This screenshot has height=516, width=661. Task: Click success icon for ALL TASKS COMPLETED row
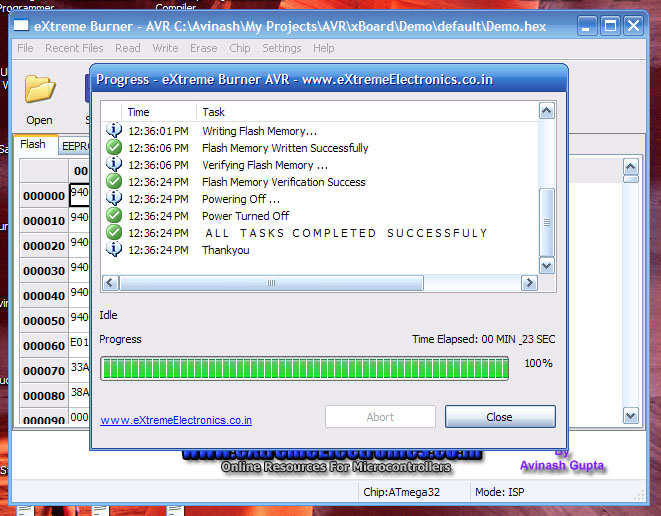point(114,232)
